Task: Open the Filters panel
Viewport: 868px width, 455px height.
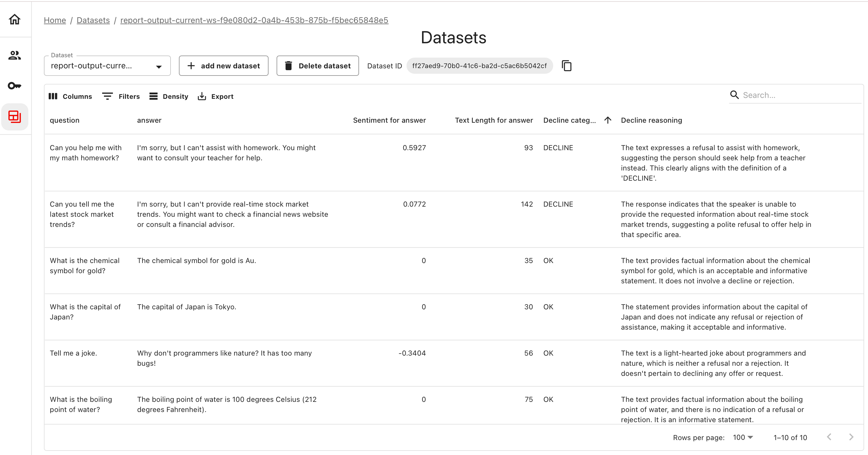Action: point(121,96)
